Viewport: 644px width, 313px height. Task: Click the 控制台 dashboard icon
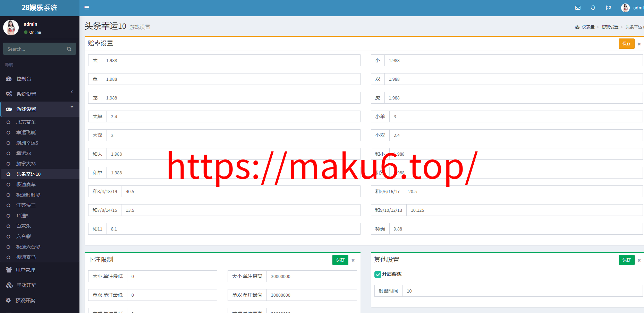9,79
